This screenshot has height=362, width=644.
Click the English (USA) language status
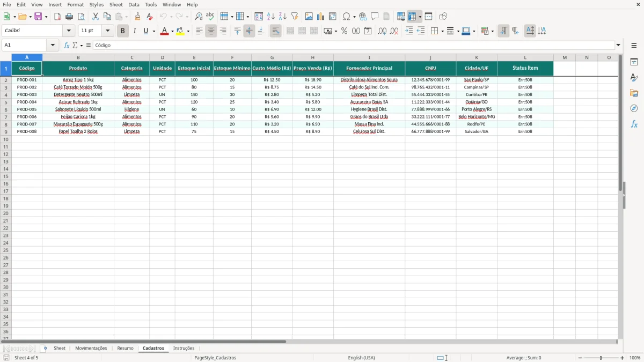[362, 358]
